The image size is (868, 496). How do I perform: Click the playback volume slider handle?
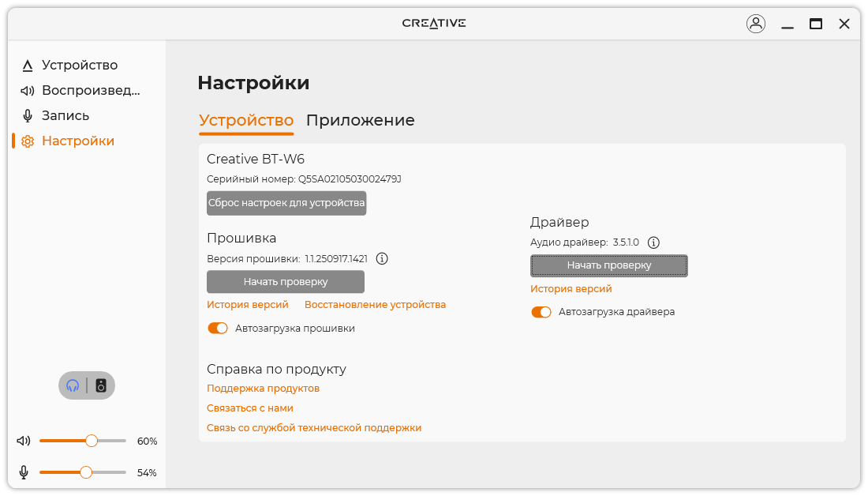[x=92, y=441]
